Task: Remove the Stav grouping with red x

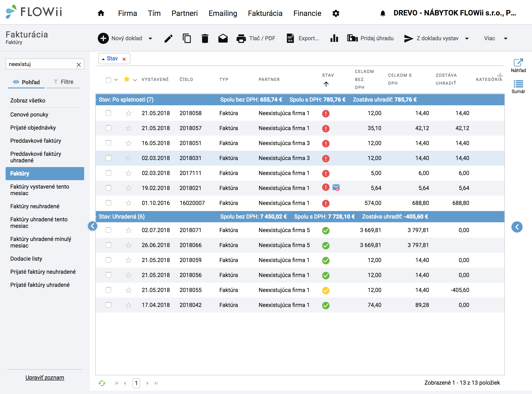Action: click(124, 59)
